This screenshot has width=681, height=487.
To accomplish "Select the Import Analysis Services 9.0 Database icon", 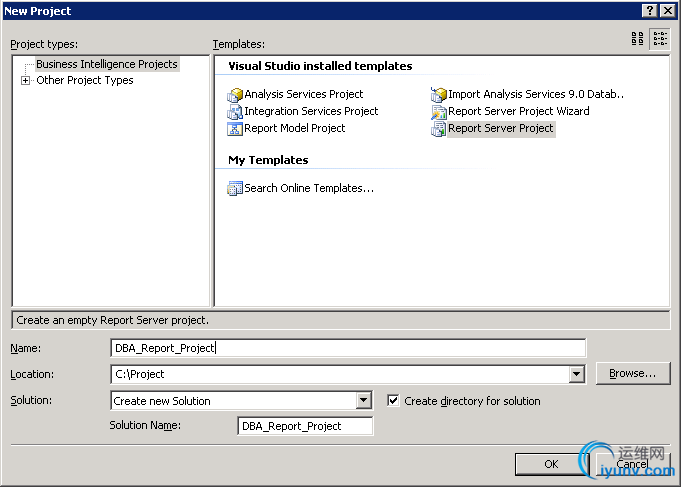I will 439,94.
